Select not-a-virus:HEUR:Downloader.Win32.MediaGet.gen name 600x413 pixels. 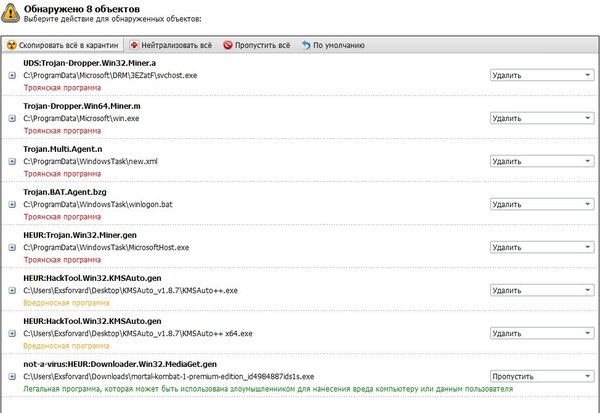[x=120, y=364]
